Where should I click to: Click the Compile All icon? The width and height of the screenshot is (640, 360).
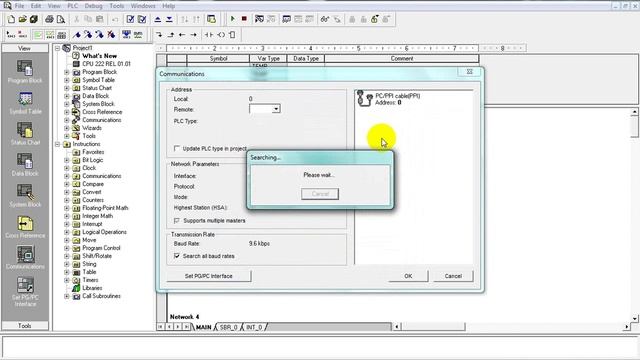[142, 19]
